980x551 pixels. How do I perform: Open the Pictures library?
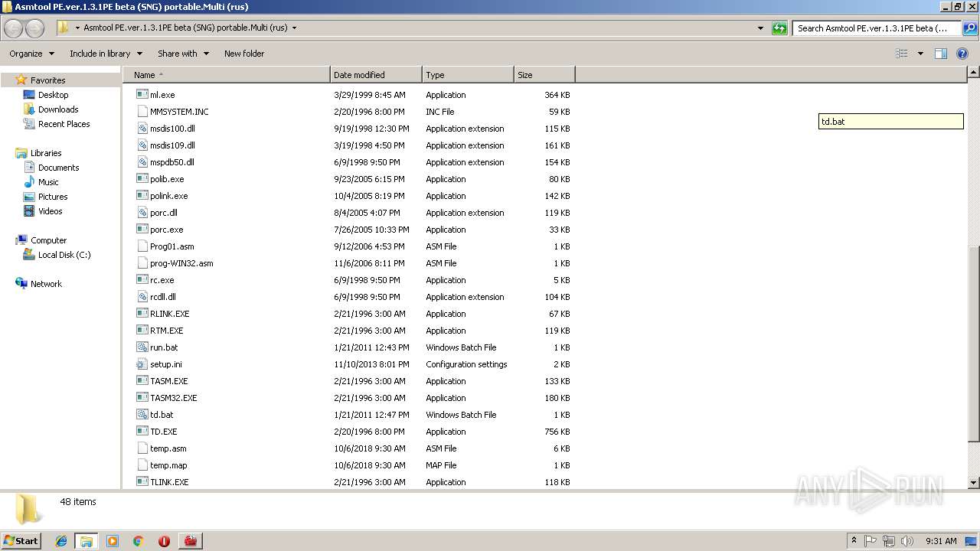53,197
